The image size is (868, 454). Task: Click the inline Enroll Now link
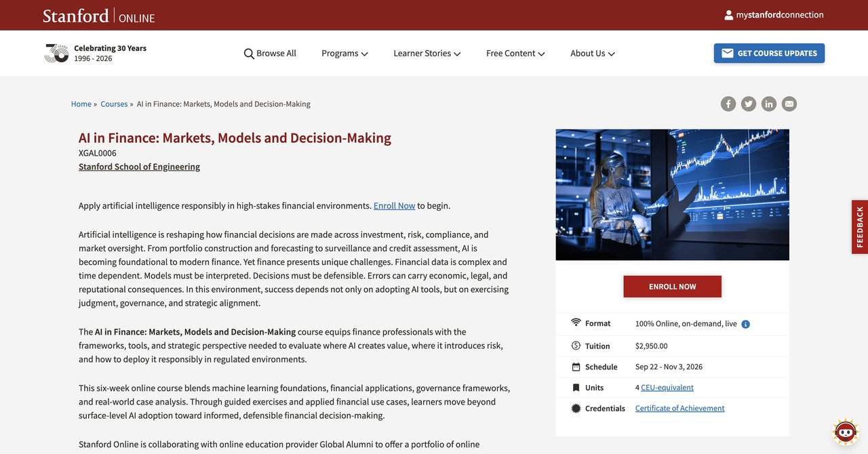(394, 206)
